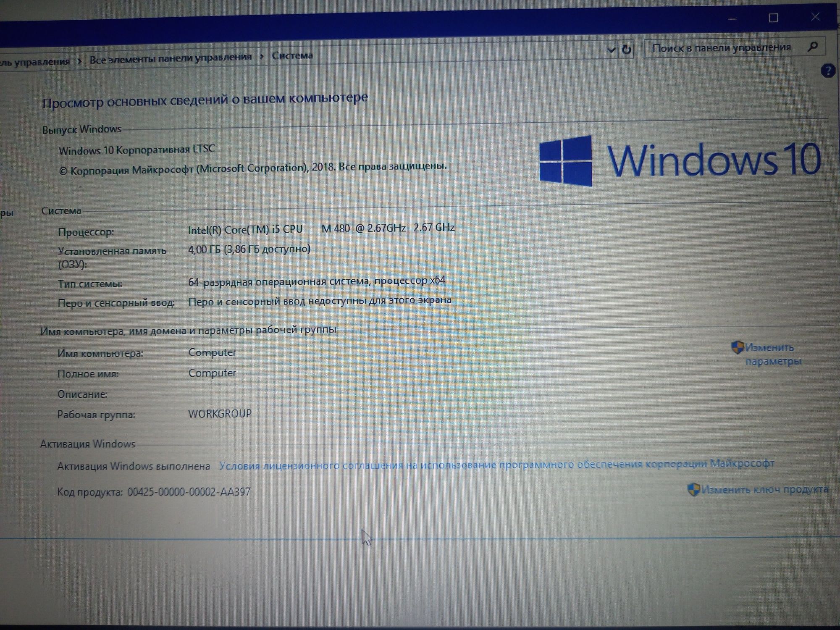
Task: Click the Описание: label
Action: click(x=82, y=394)
